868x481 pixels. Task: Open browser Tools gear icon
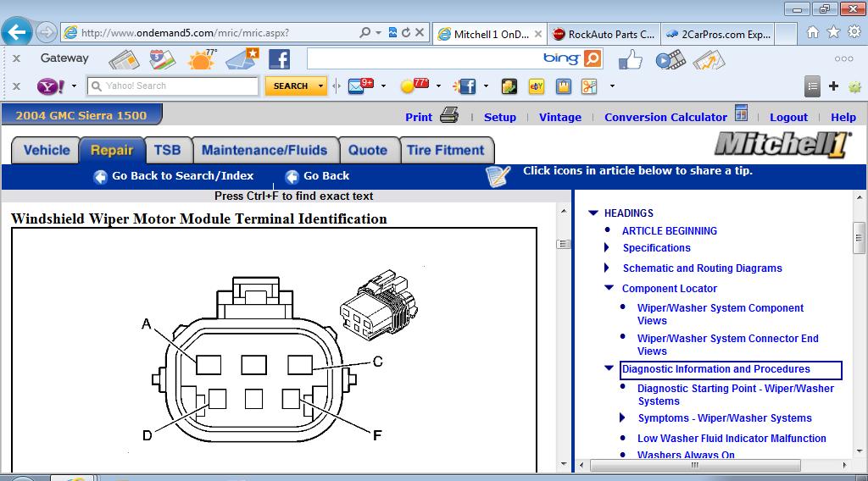point(854,32)
